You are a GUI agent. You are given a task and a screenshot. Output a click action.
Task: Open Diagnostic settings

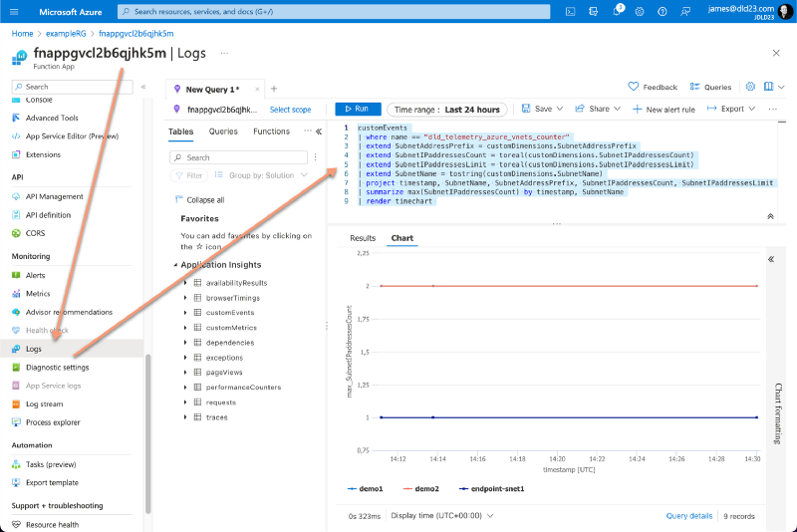[x=57, y=368]
